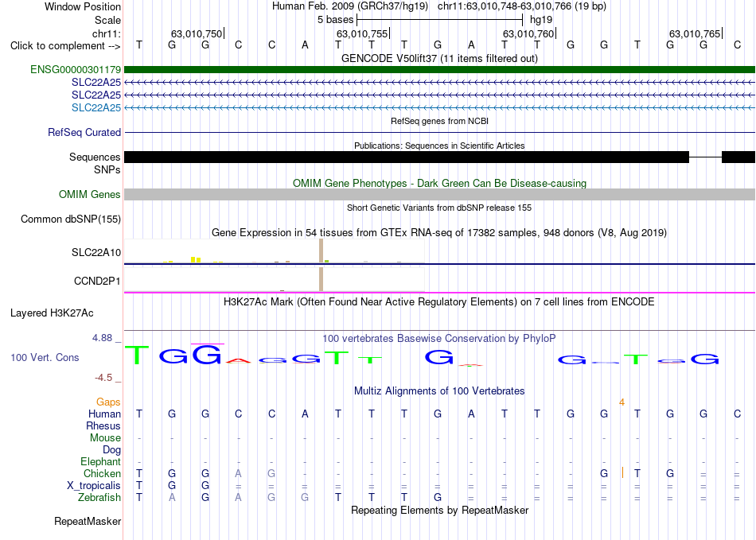Click the Gaps row label
Viewport: 756px width, 540px height.
(108, 402)
